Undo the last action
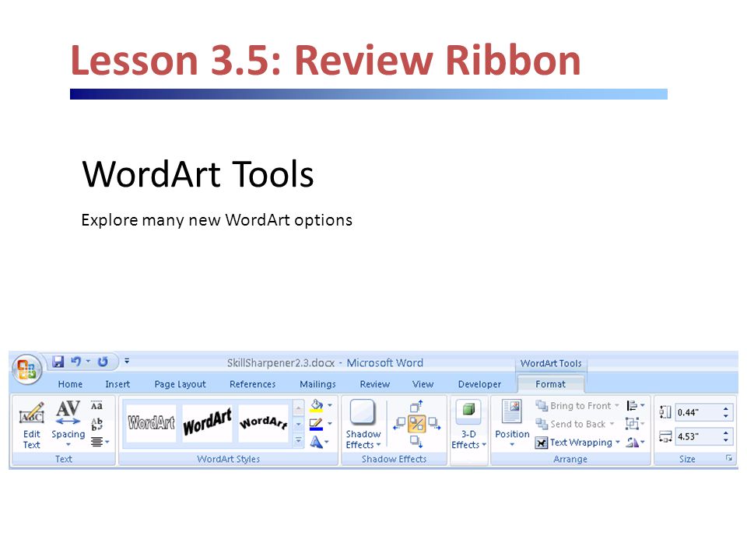 pyautogui.click(x=75, y=362)
